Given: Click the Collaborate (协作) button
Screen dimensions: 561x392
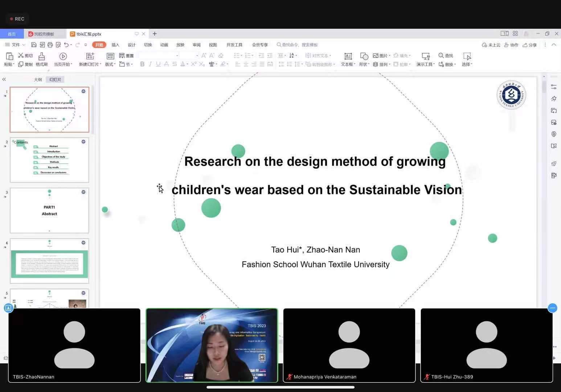Looking at the screenshot, I should click(x=511, y=45).
